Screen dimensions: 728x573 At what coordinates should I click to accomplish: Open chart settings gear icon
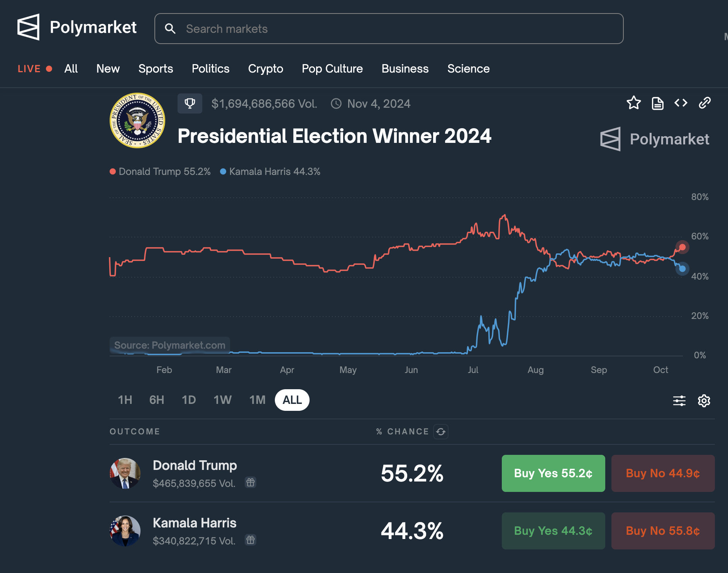coord(704,401)
